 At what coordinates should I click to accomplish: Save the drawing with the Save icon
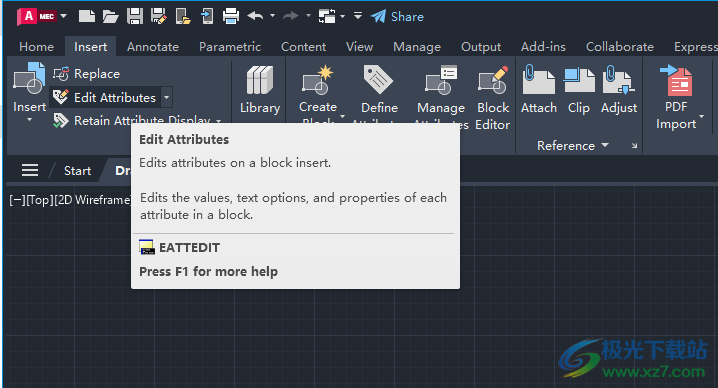point(135,16)
